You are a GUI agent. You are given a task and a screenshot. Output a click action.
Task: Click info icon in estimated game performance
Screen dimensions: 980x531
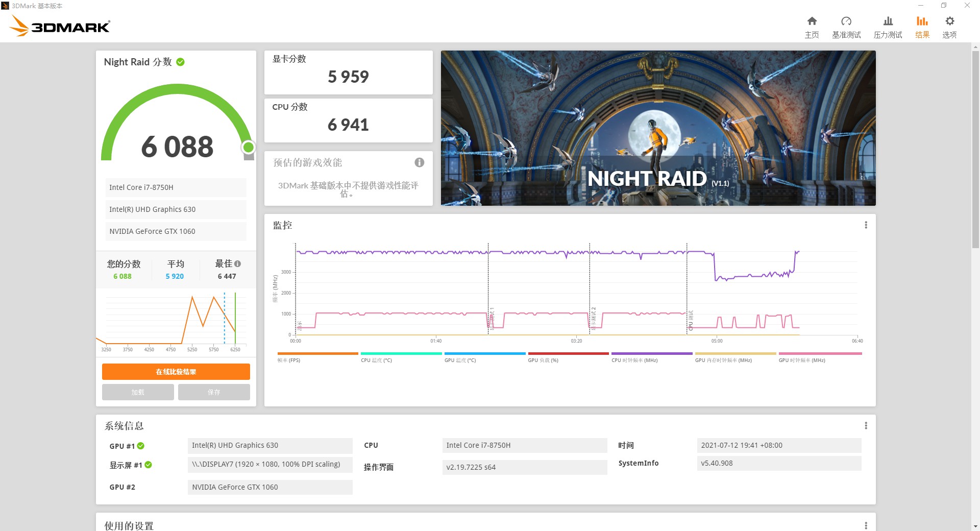pyautogui.click(x=419, y=162)
